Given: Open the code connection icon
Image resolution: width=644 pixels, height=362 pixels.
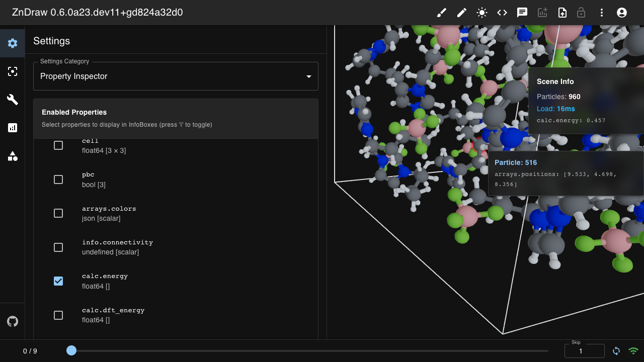Looking at the screenshot, I should pos(502,13).
